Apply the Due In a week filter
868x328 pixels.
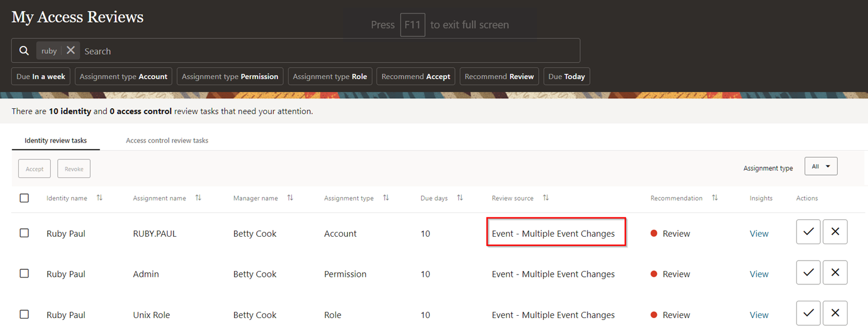point(41,76)
